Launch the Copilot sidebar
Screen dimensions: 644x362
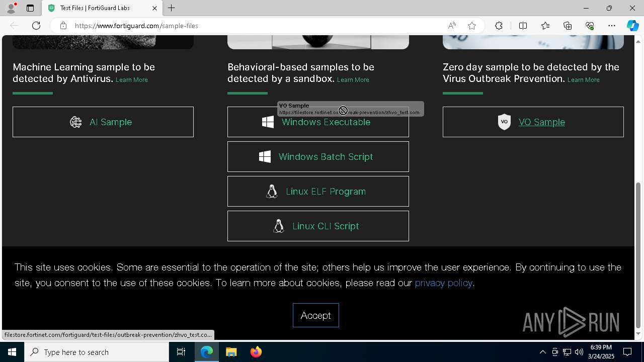point(632,26)
